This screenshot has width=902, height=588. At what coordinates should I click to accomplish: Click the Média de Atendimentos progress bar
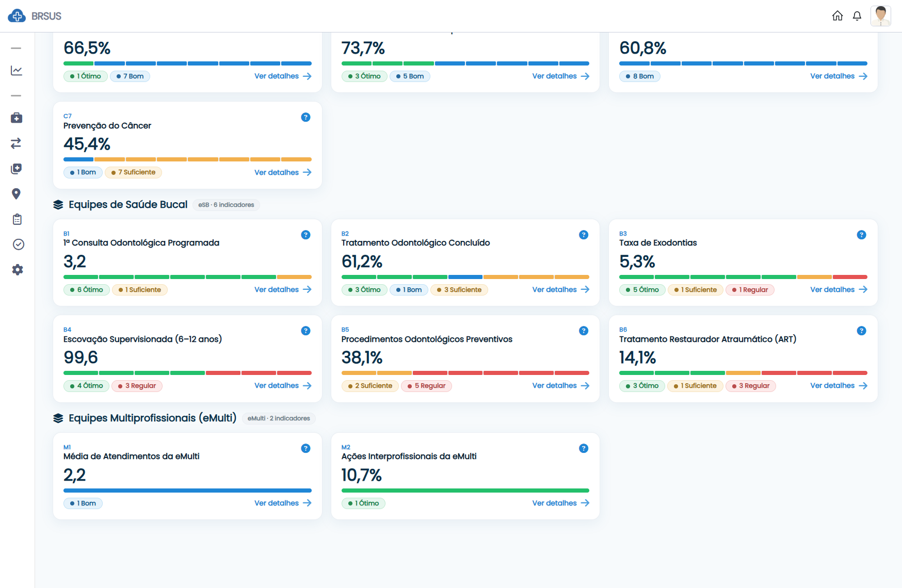[x=187, y=491]
